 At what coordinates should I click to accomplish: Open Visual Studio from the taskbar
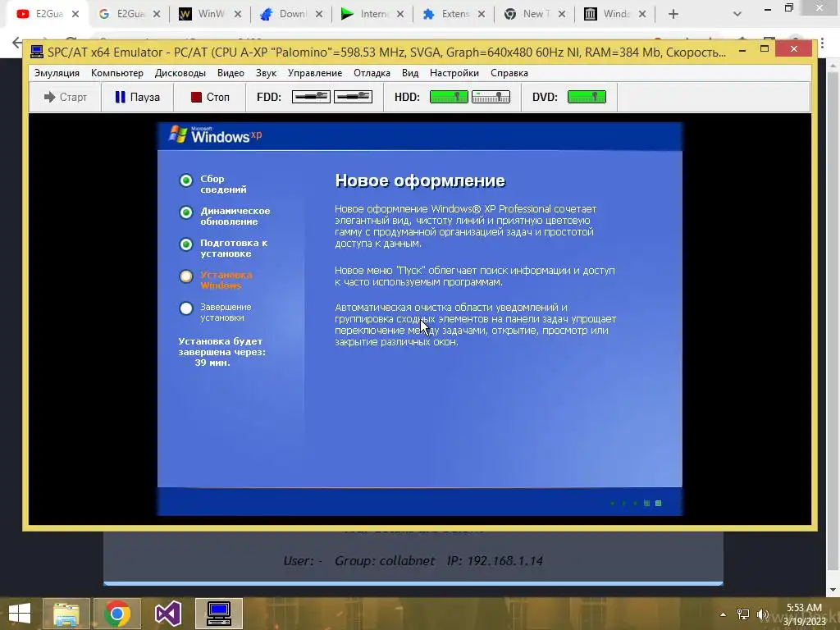167,614
